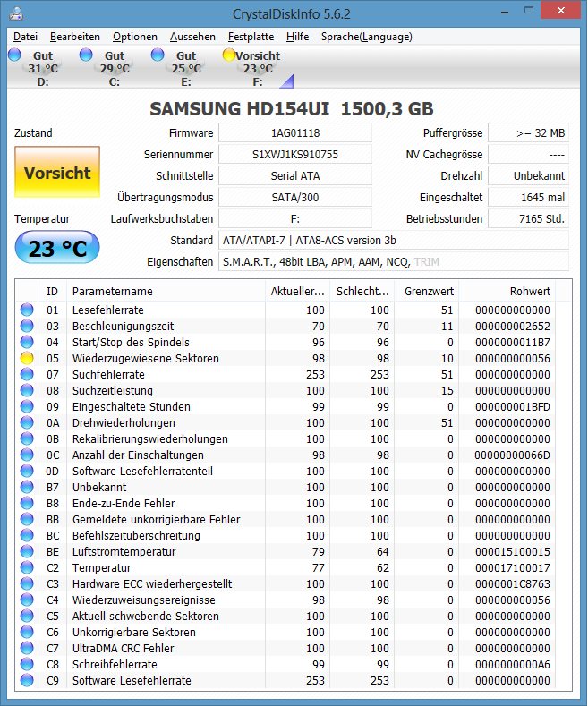The height and width of the screenshot is (706, 588).
Task: Click the blue status icon for Lesefehlerrate
Action: 27,310
